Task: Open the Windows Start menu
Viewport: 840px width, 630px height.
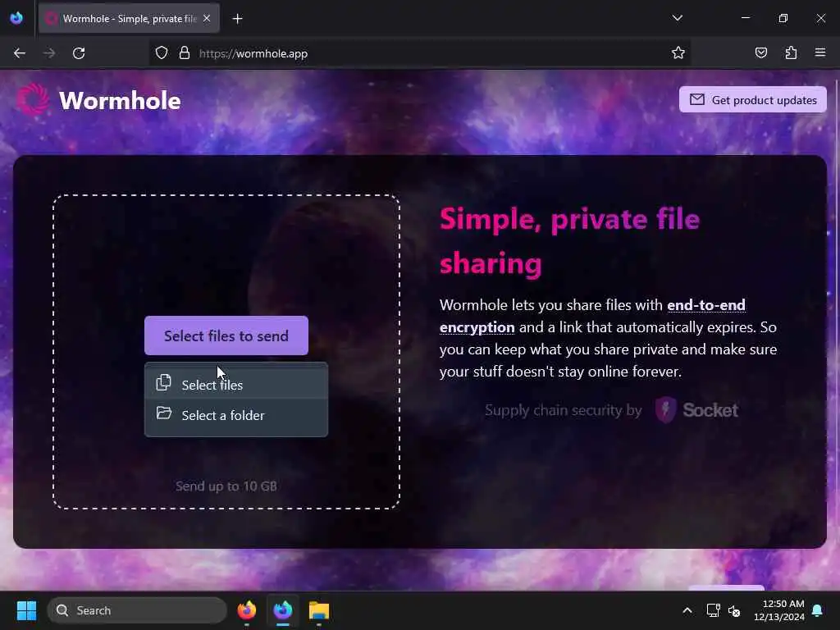Action: coord(26,610)
